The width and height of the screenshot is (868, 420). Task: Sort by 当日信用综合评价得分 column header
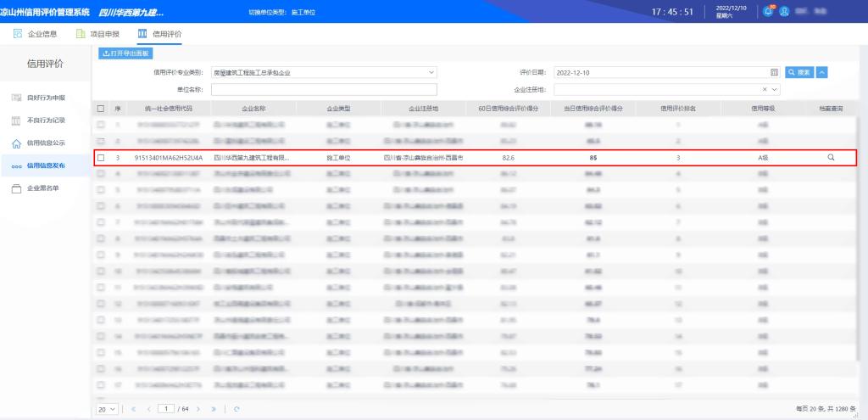(593, 109)
